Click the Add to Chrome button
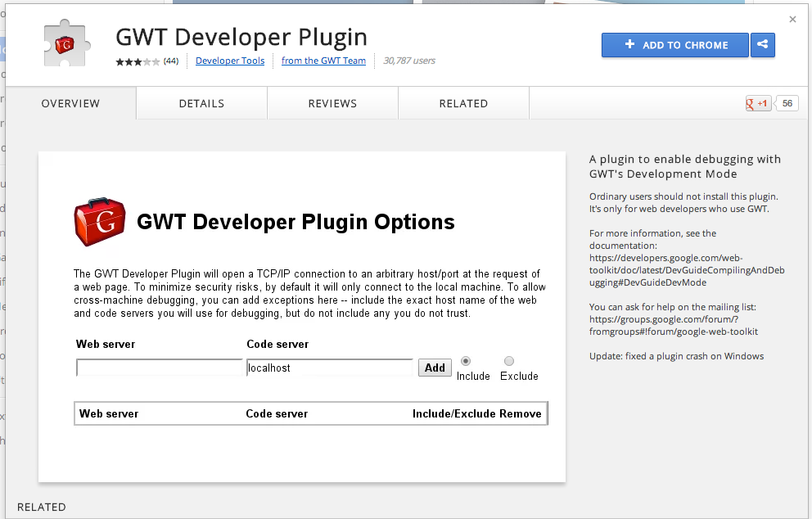 (x=674, y=45)
